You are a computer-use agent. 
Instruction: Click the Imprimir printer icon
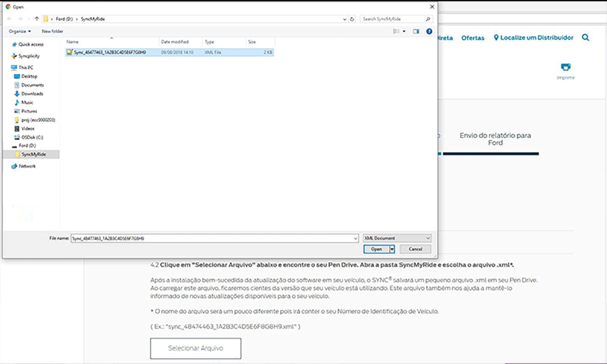[565, 67]
